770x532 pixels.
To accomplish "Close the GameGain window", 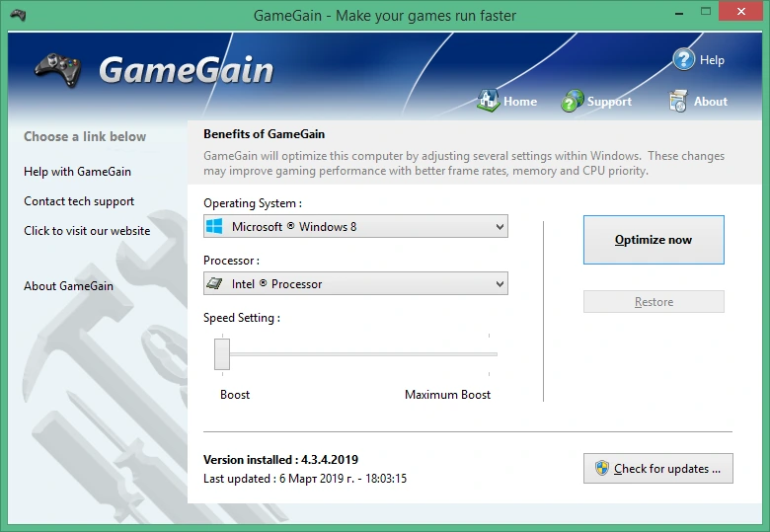I will (x=741, y=12).
